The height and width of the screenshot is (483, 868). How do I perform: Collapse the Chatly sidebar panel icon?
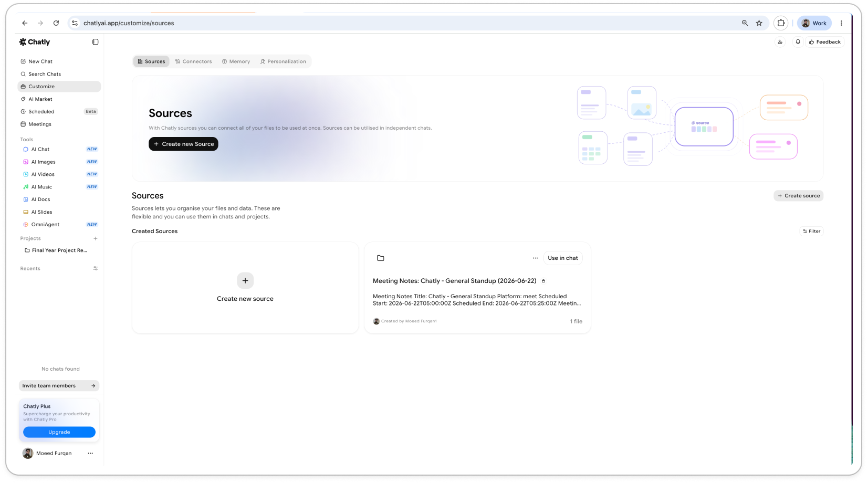coord(95,42)
